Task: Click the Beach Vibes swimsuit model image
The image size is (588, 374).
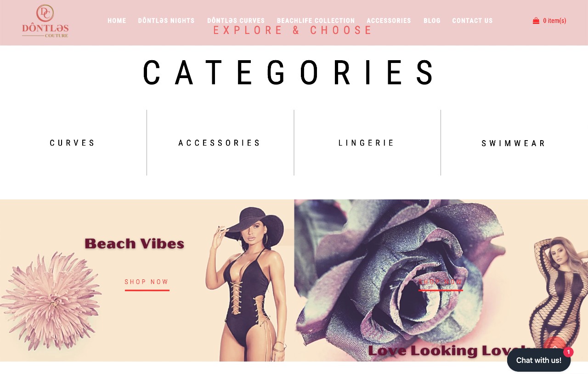Action: pyautogui.click(x=248, y=284)
